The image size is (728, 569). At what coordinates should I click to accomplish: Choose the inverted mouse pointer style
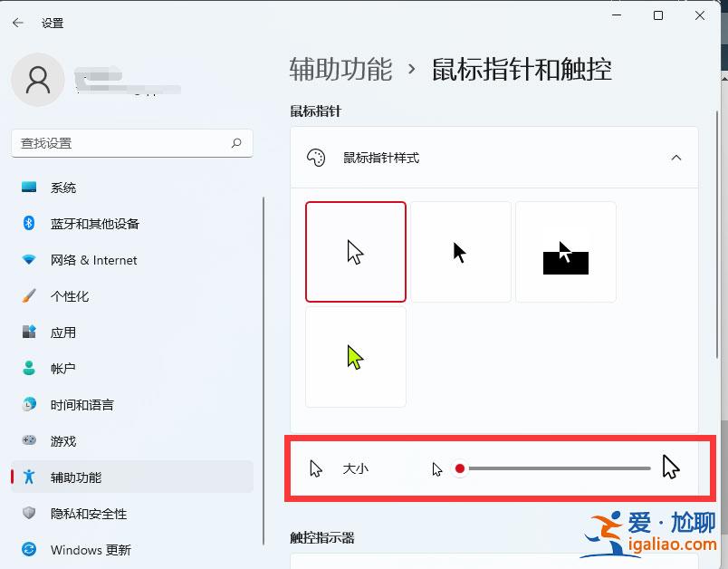(566, 251)
